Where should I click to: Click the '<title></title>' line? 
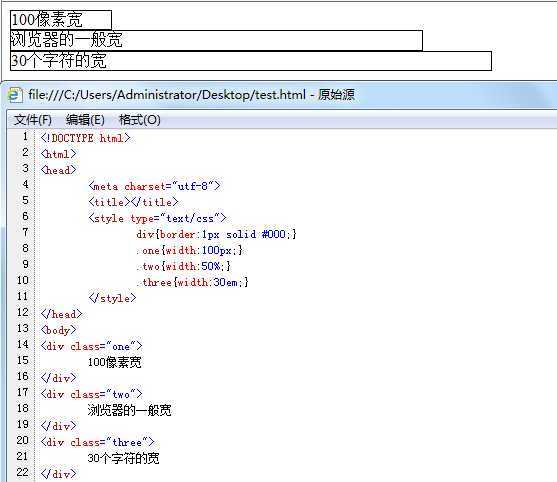pyautogui.click(x=133, y=202)
